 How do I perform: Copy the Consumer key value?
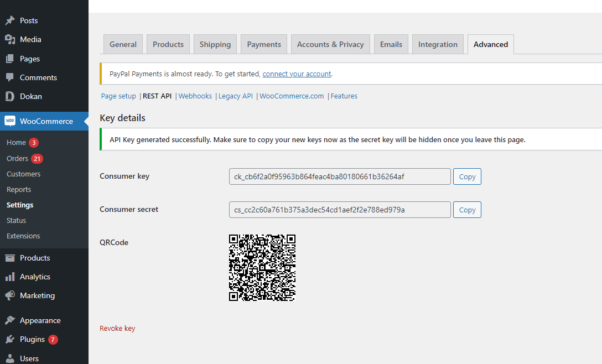tap(467, 176)
